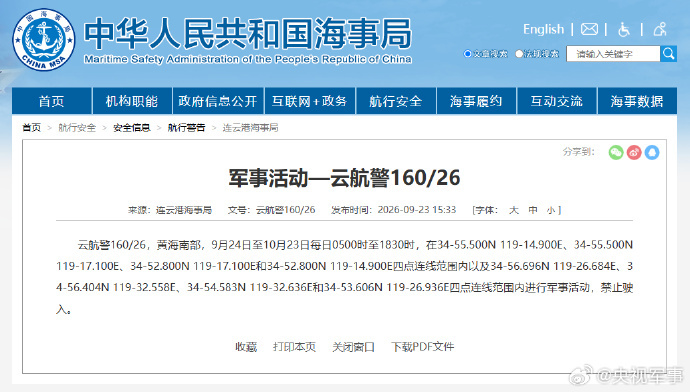
Task: Click the 航行警告 breadcrumb link
Action: click(186, 128)
